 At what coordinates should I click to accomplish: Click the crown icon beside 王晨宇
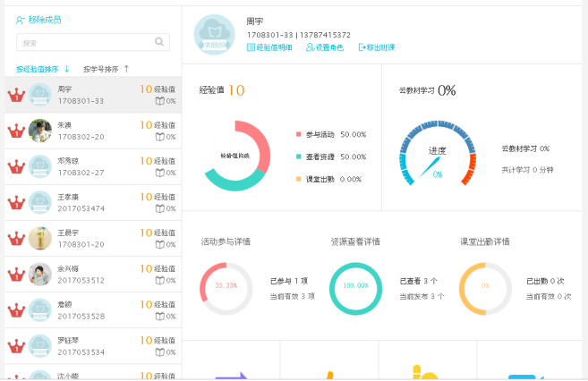point(15,238)
